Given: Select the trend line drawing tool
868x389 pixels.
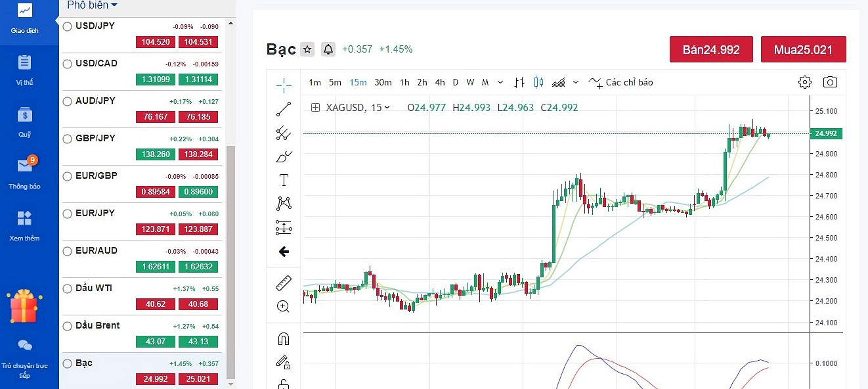Looking at the screenshot, I should pyautogui.click(x=284, y=109).
